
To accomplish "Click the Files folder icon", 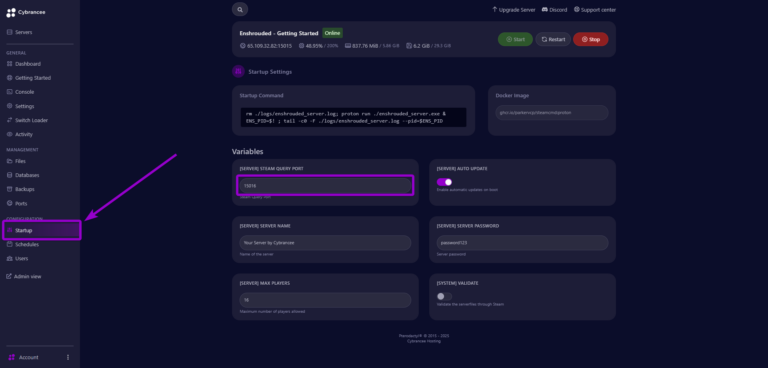I will [x=9, y=161].
